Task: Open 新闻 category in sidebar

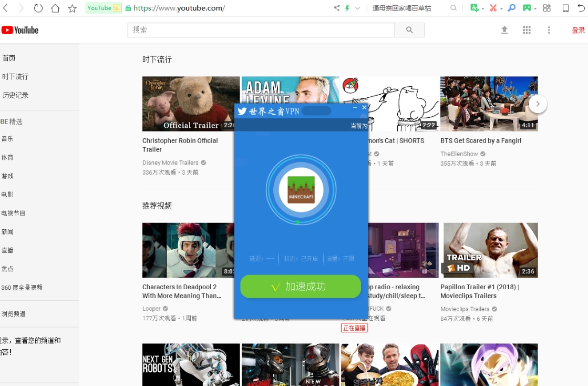Action: pos(7,232)
